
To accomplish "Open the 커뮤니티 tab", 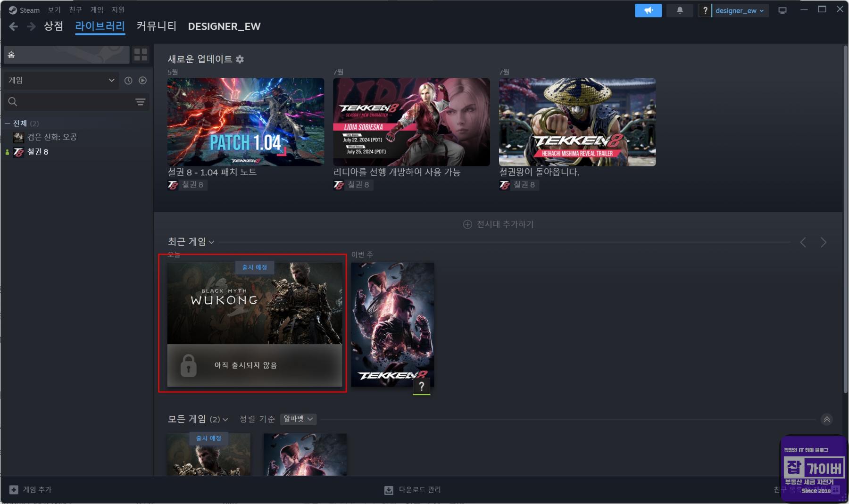I will (156, 26).
